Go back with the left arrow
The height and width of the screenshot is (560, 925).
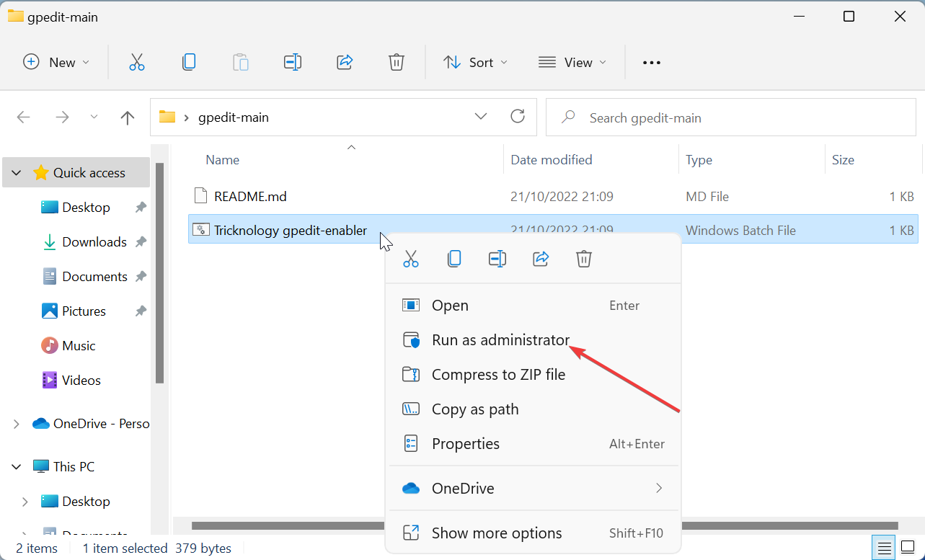pyautogui.click(x=23, y=117)
